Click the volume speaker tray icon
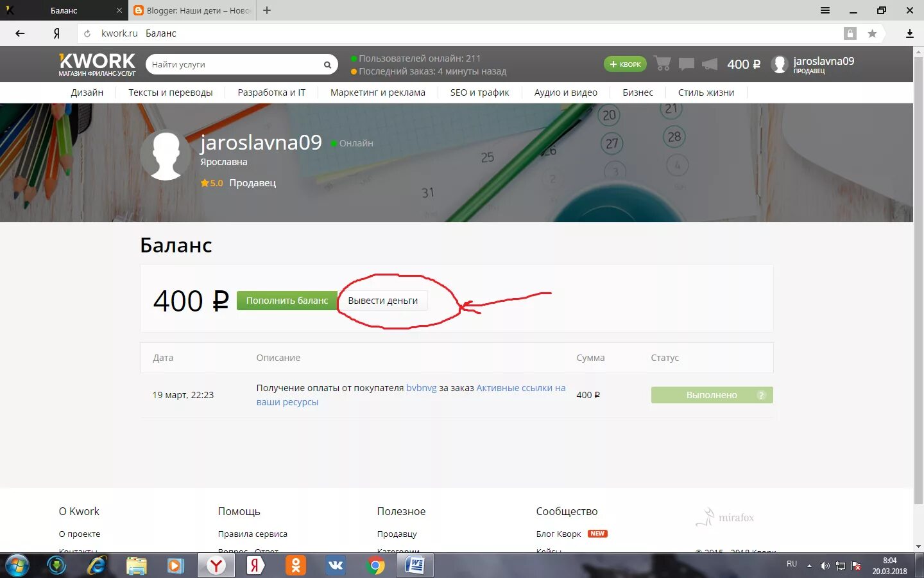 click(825, 566)
